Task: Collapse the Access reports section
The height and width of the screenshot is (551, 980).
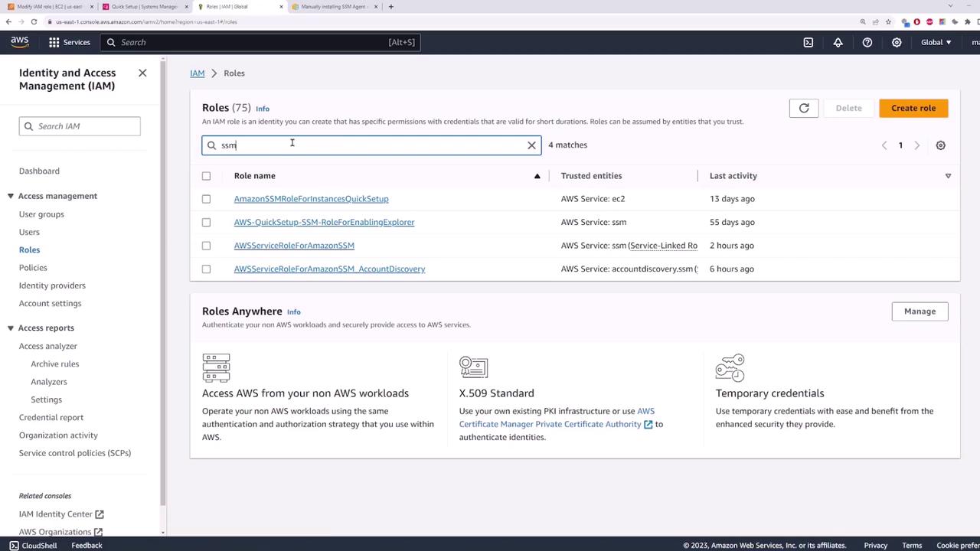Action: click(11, 328)
